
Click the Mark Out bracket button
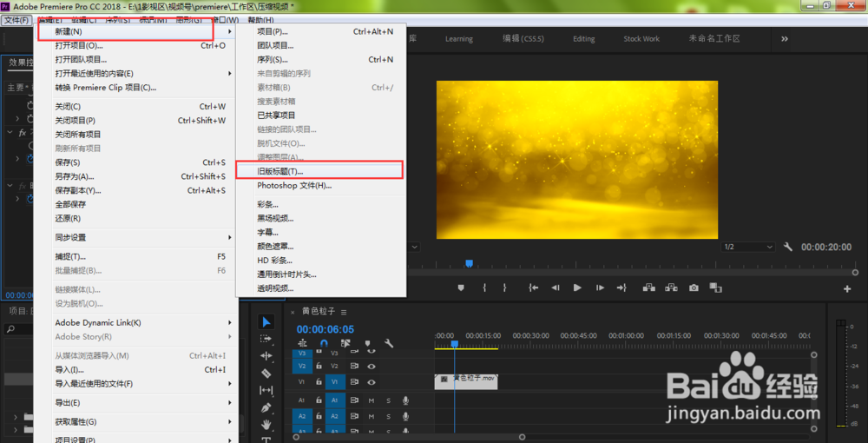[x=504, y=288]
